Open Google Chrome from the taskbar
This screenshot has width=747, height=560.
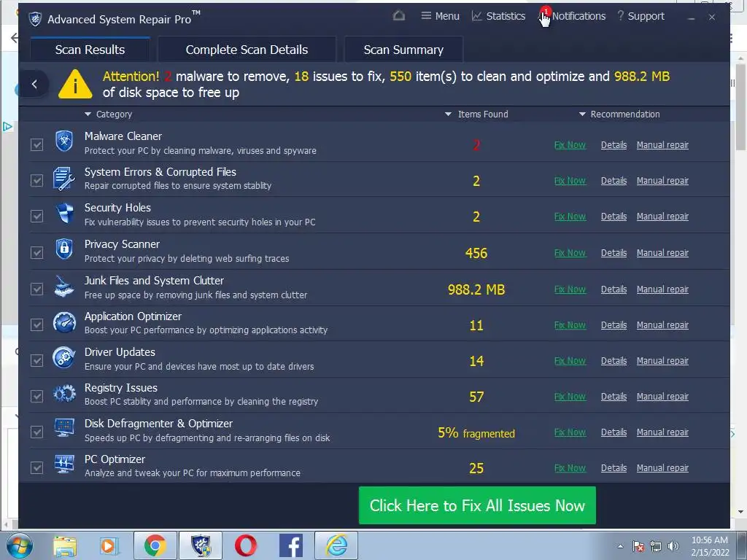coord(155,545)
